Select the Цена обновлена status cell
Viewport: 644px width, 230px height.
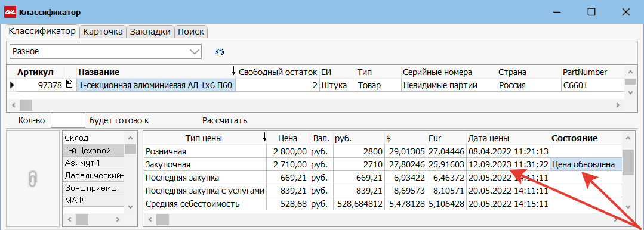point(586,165)
